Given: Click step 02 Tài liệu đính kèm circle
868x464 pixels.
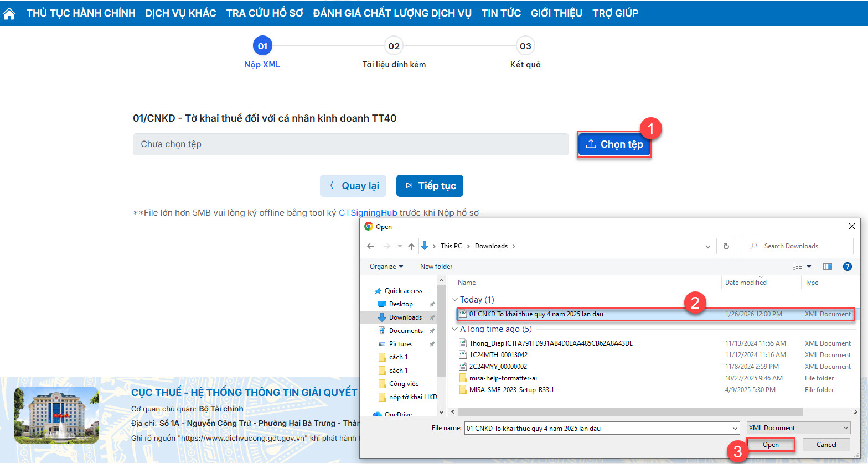Looking at the screenshot, I should (394, 46).
